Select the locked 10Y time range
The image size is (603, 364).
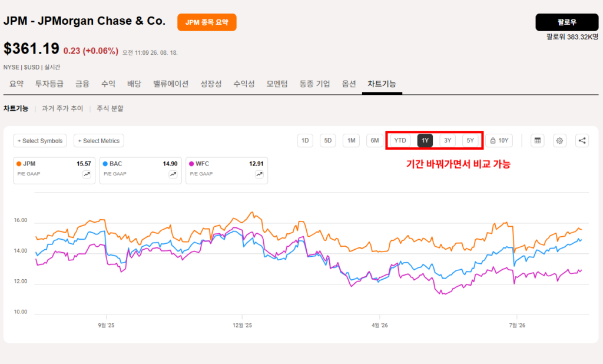click(x=499, y=140)
